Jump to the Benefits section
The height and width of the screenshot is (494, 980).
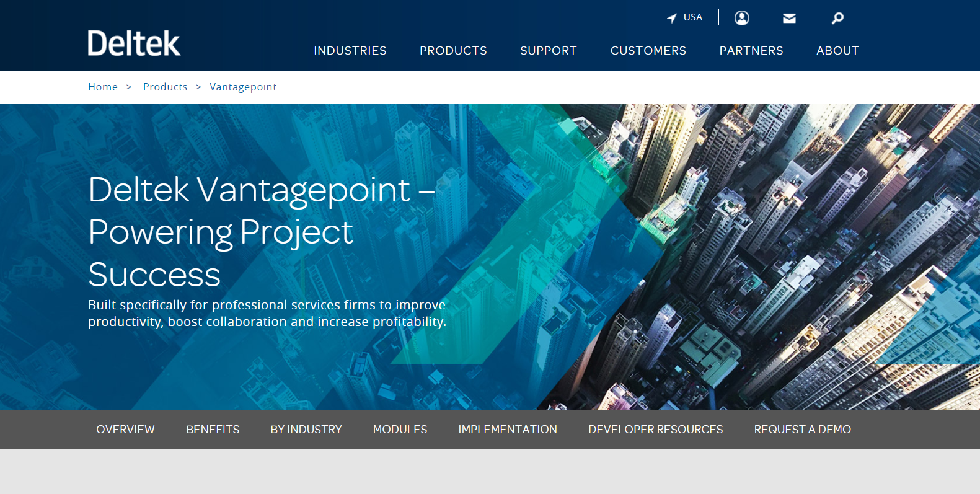tap(213, 430)
